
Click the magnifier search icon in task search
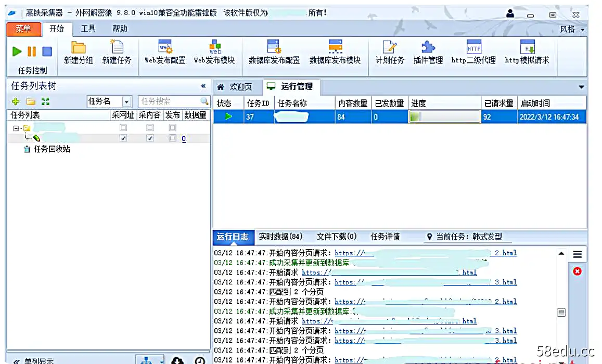[x=204, y=101]
